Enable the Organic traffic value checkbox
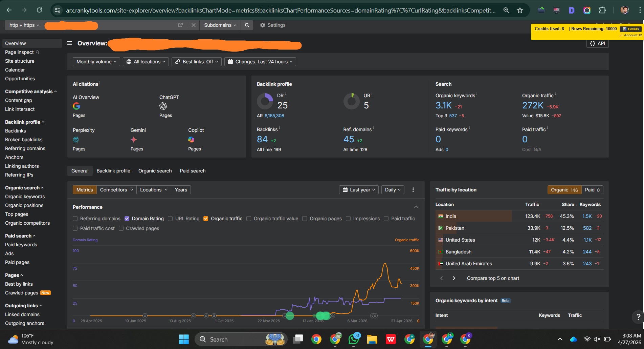644x349 pixels. [249, 219]
